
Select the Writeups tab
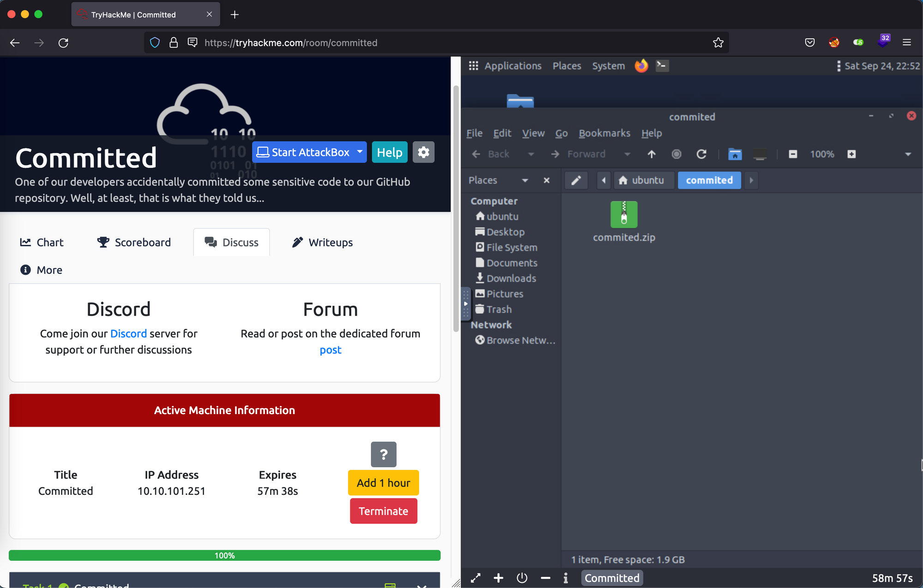click(323, 242)
